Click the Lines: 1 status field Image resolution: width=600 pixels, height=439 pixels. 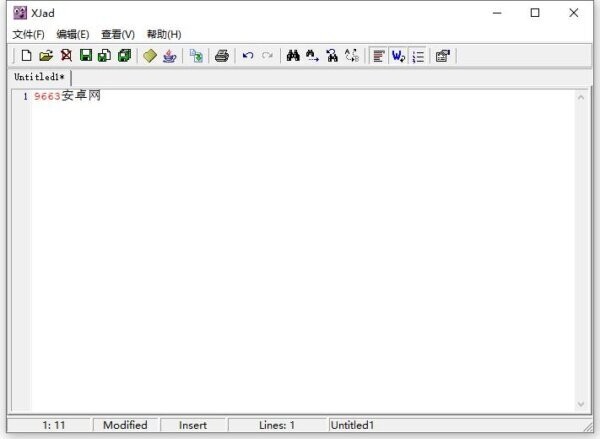click(x=277, y=425)
